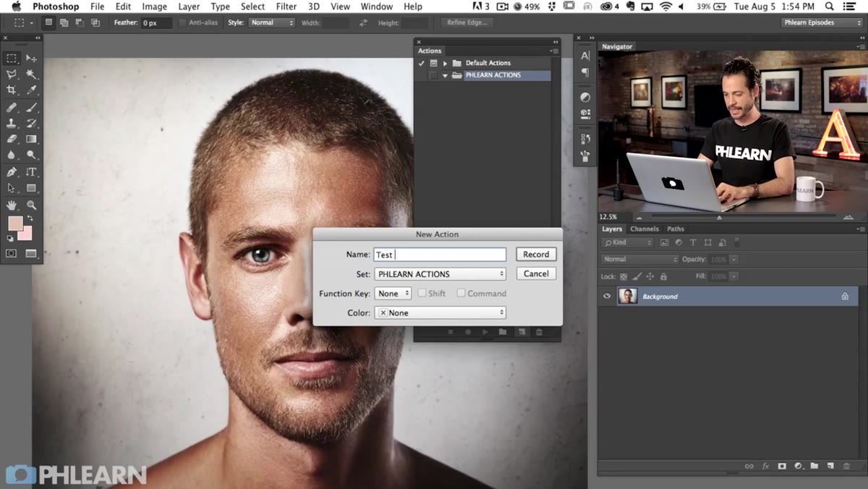Screen dimensions: 868x489
Task: Open the Function Key dropdown
Action: pyautogui.click(x=393, y=294)
